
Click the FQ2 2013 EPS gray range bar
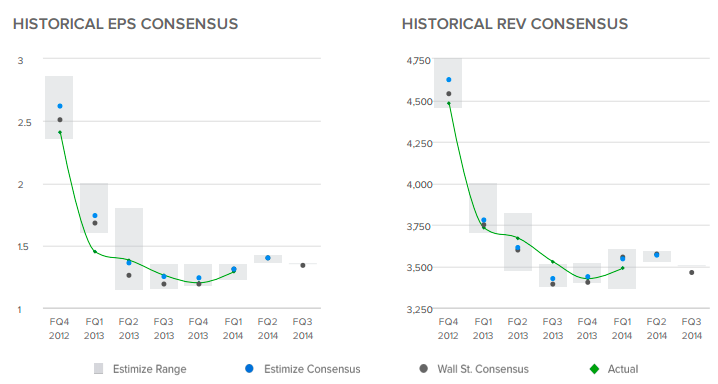point(129,249)
